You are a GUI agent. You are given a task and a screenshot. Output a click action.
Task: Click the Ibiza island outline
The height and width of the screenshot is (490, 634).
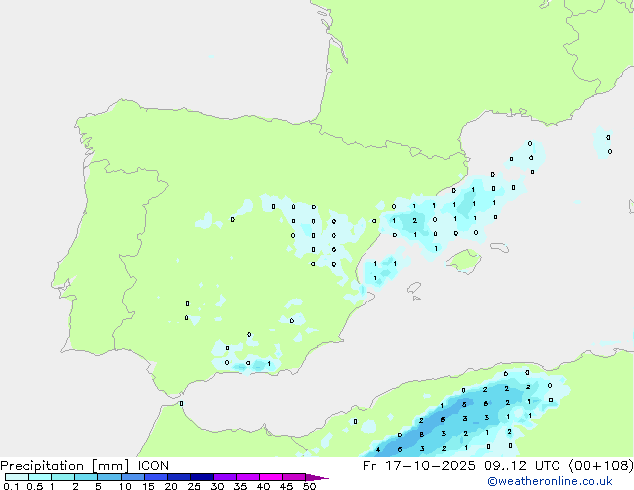click(414, 288)
